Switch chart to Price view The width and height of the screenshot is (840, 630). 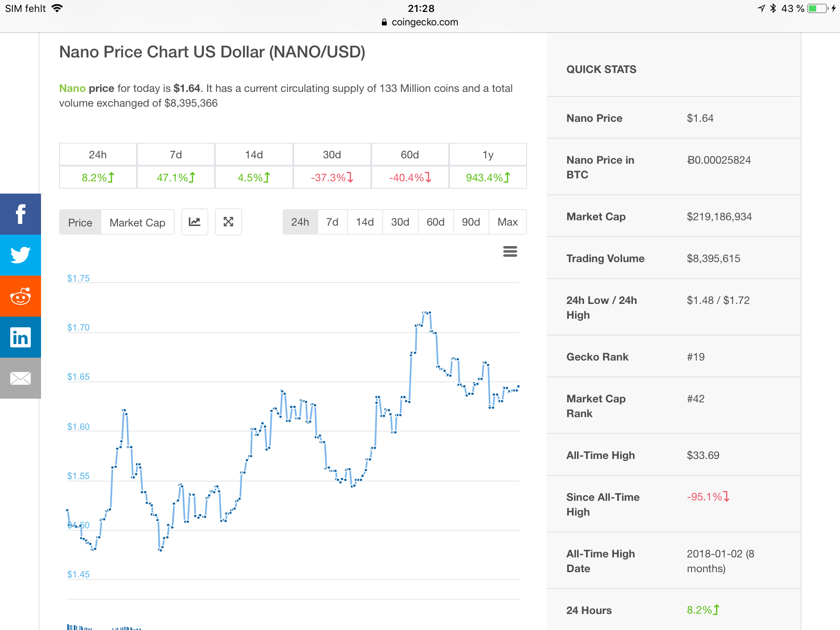coord(80,222)
